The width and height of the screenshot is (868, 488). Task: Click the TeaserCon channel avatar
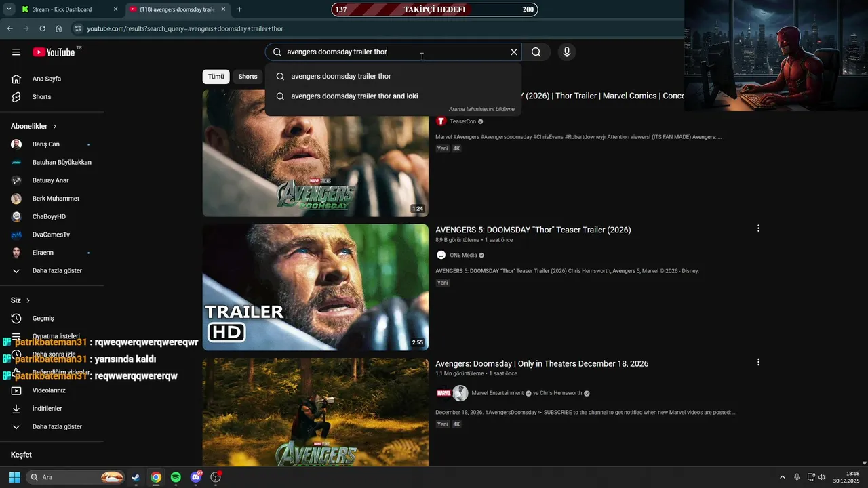point(441,121)
